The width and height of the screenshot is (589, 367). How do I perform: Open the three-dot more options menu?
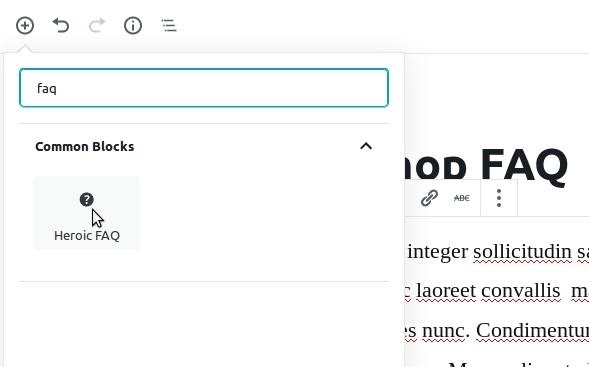click(499, 198)
